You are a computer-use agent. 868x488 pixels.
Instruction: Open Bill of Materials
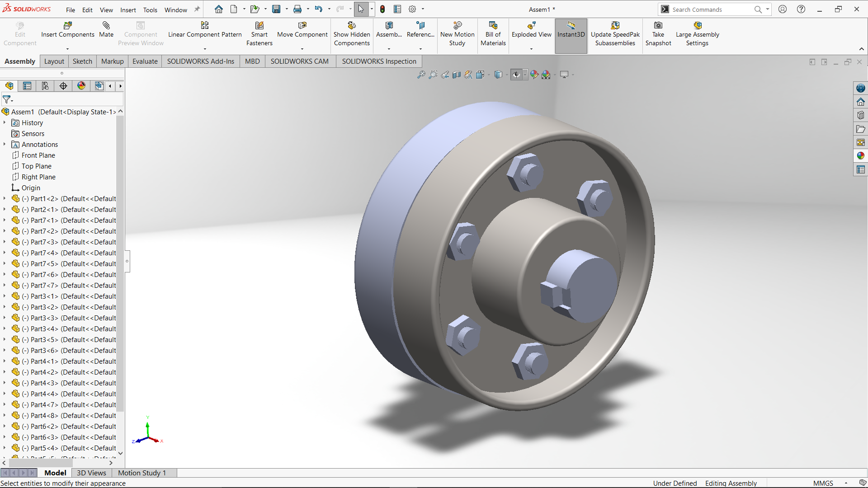click(x=493, y=34)
